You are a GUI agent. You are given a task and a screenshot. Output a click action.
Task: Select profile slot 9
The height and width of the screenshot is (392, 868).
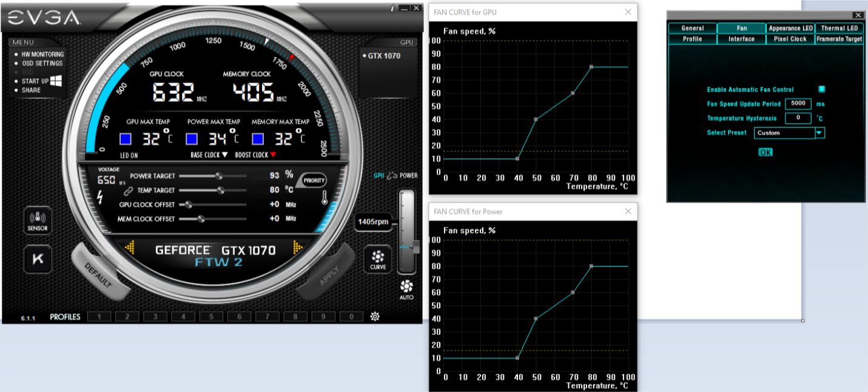coord(323,316)
